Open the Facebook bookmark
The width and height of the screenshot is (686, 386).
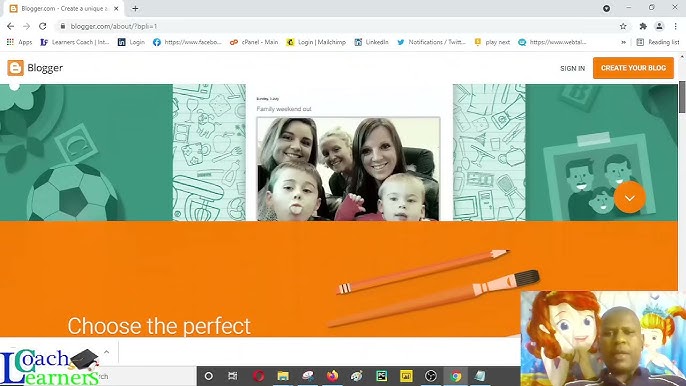tap(187, 42)
